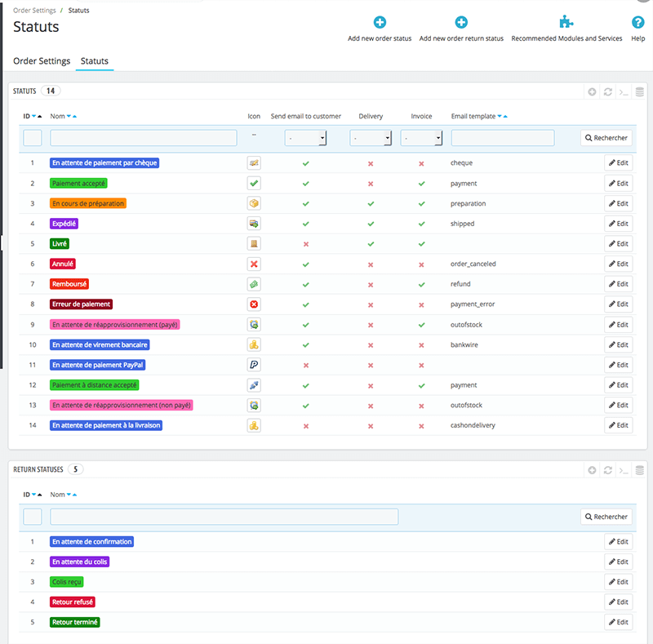
Task: Click the Add new order status icon
Action: click(380, 23)
